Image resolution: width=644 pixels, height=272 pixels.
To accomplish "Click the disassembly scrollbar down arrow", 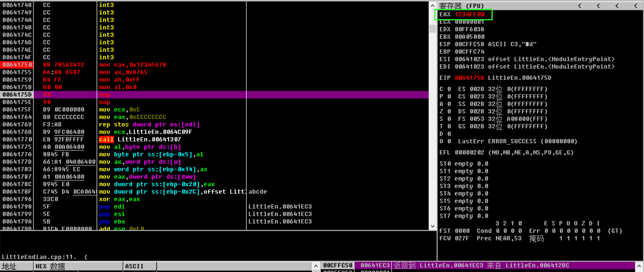I will coord(432,226).
